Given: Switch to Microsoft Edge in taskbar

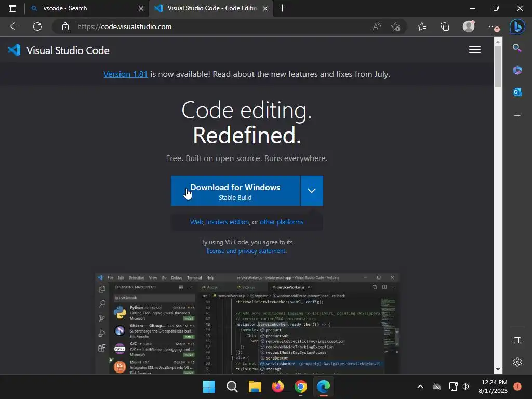Looking at the screenshot, I should click(x=323, y=387).
